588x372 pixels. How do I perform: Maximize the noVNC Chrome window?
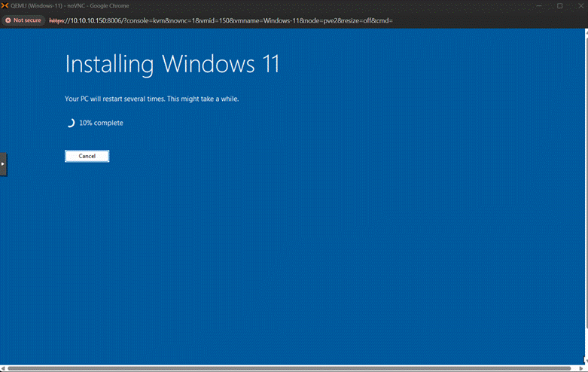(x=559, y=5)
